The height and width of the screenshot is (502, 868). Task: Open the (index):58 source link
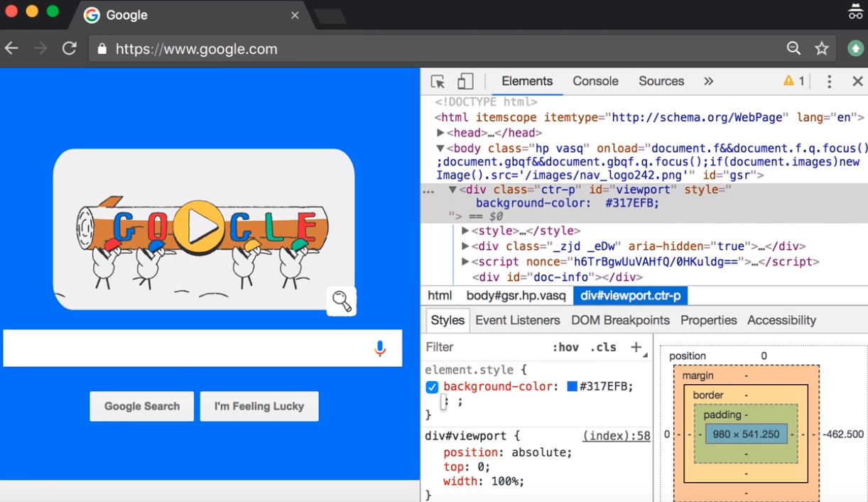point(617,436)
